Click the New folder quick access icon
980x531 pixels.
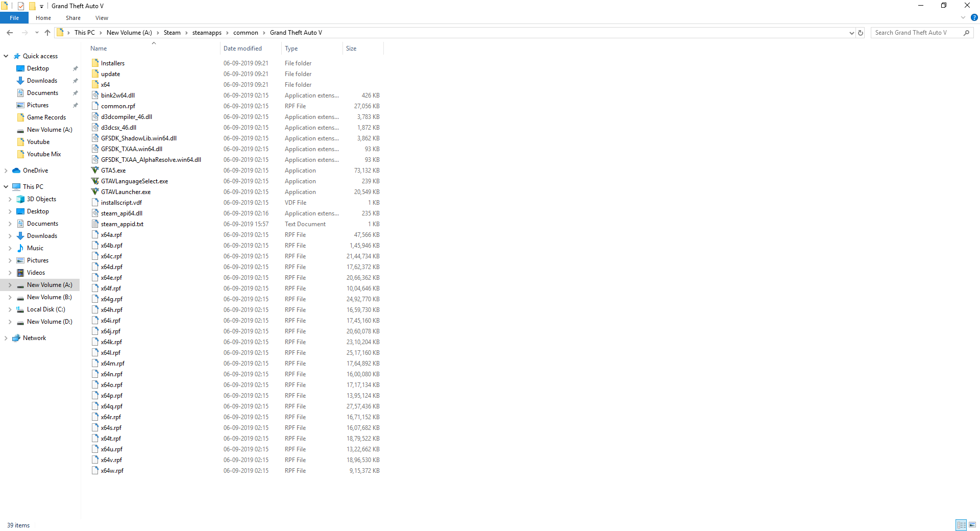[32, 6]
